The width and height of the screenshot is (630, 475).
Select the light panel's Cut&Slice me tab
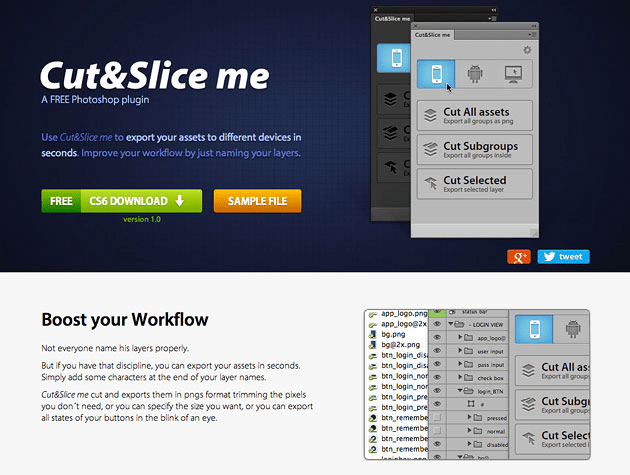pos(433,35)
